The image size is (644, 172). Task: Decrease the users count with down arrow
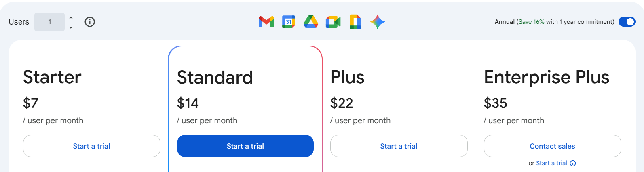[71, 27]
